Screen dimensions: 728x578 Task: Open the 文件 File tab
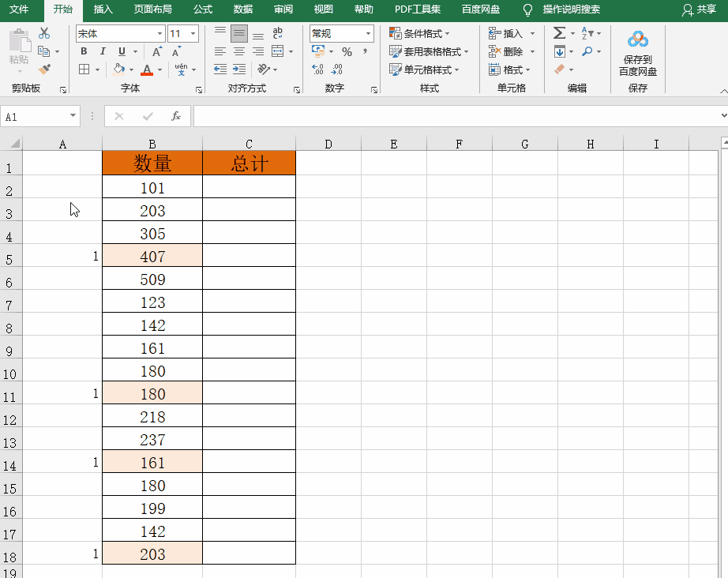(19, 9)
